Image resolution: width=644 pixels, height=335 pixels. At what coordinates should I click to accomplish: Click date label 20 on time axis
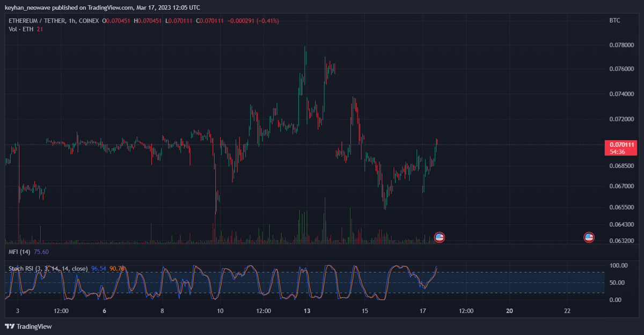point(509,311)
